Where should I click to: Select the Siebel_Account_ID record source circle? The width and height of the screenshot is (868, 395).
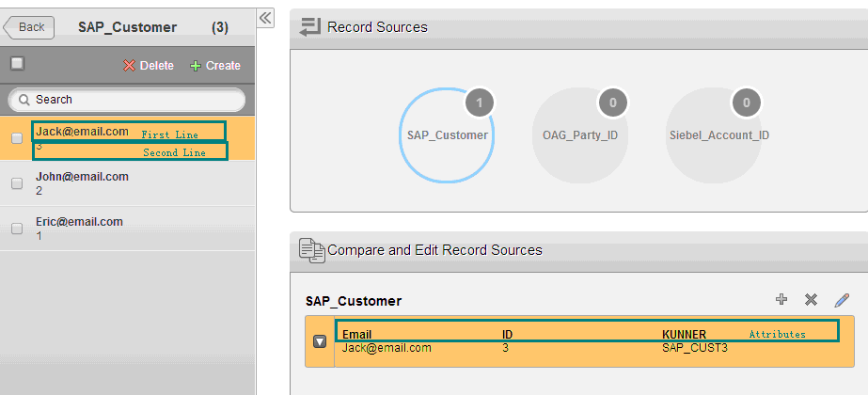714,134
